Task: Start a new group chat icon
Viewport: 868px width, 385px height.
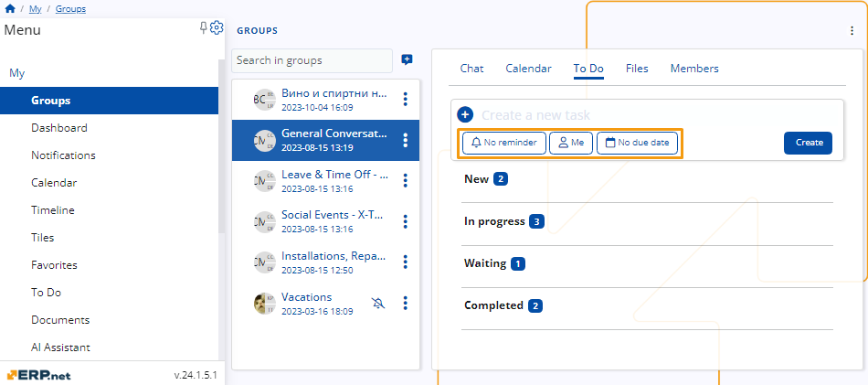Action: point(407,59)
